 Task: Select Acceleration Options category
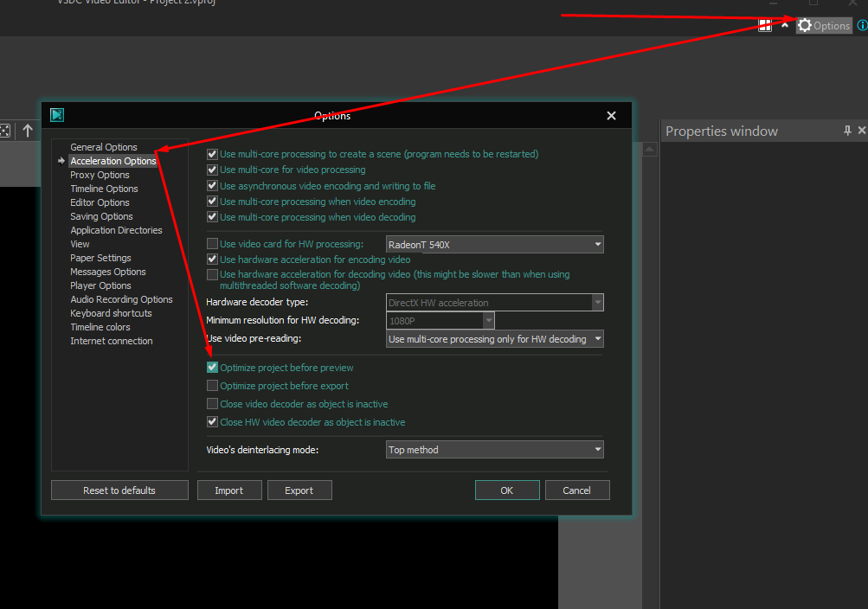pos(113,161)
